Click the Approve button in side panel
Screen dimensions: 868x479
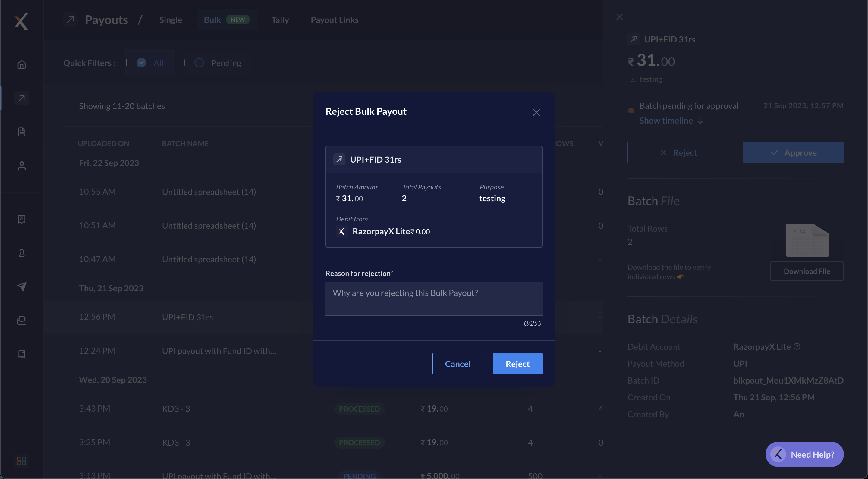(793, 152)
